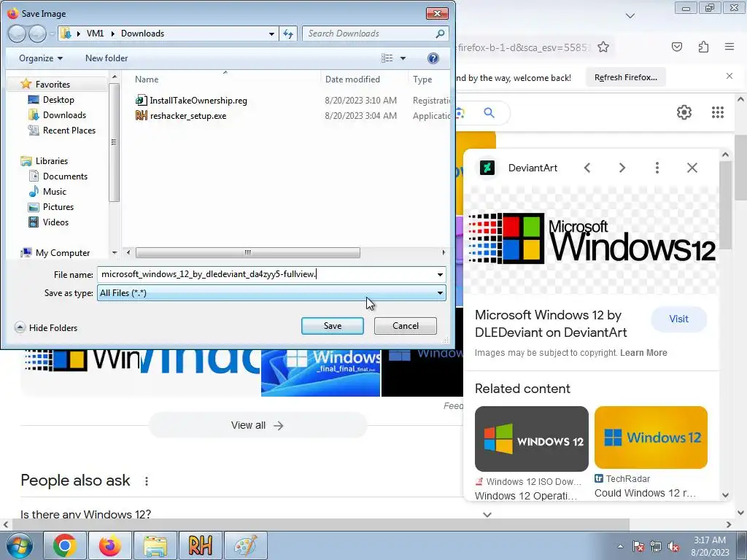The width and height of the screenshot is (747, 560).
Task: Click the DeviantArt source logo icon
Action: click(x=487, y=168)
